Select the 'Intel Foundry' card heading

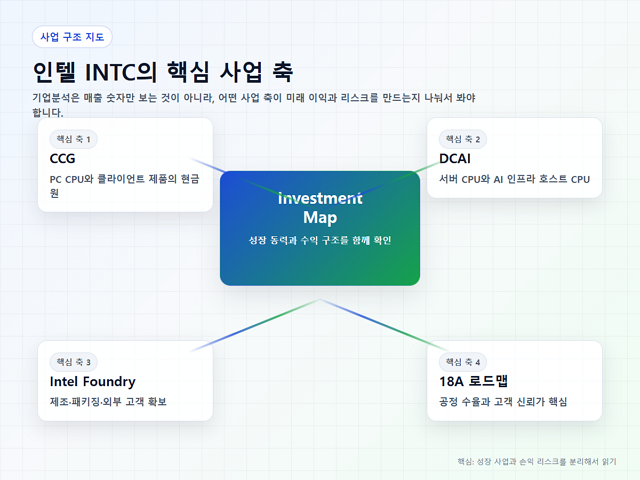click(93, 382)
